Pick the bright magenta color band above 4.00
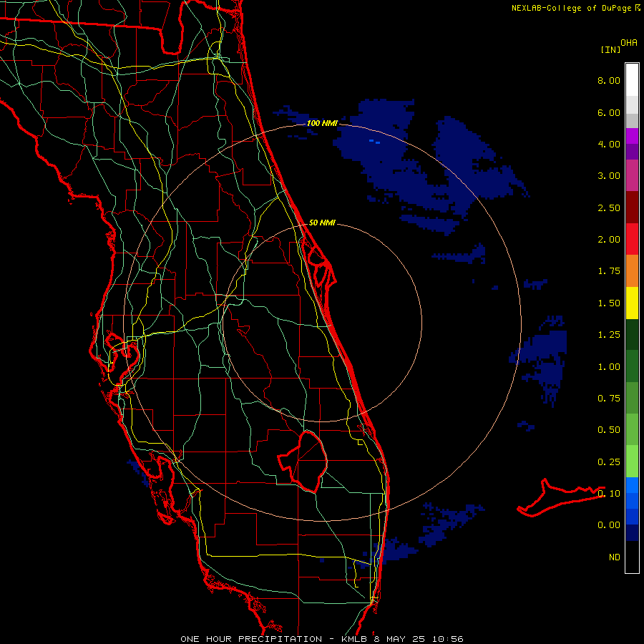Viewport: 644px width, 644px height. pos(632,136)
